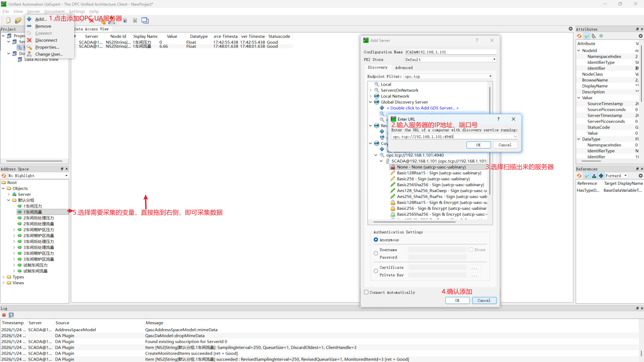Click the red clear log icon
This screenshot has height=362, width=644.
point(4,315)
